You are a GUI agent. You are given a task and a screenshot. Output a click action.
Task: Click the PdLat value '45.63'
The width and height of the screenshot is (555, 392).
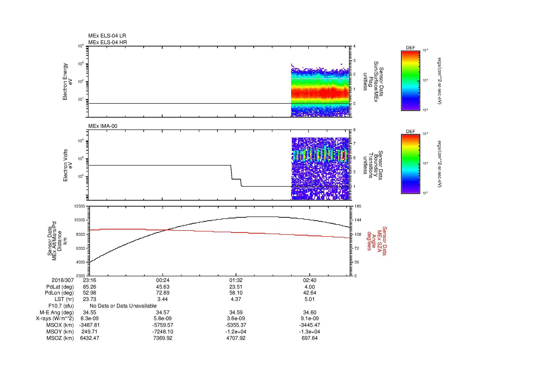point(163,287)
